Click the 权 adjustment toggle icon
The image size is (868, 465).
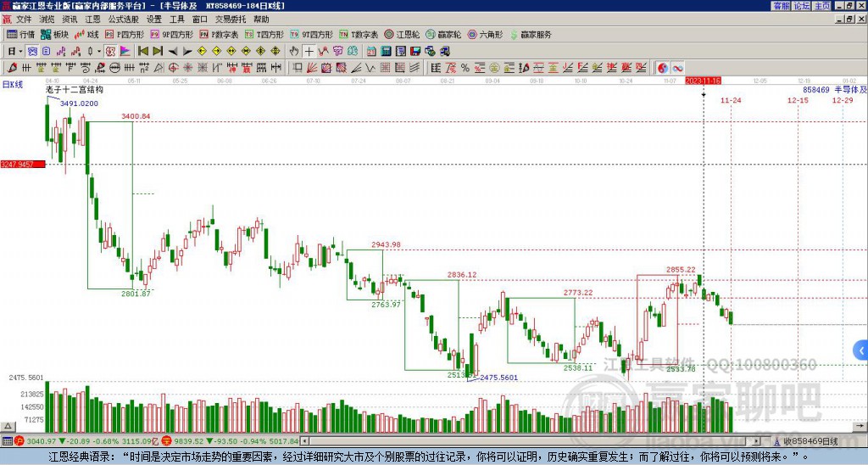110,52
